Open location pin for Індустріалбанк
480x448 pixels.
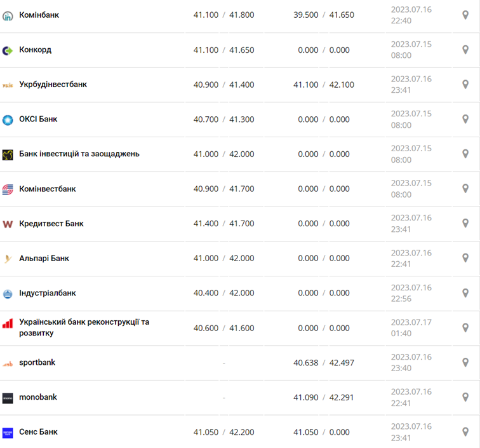click(x=465, y=293)
